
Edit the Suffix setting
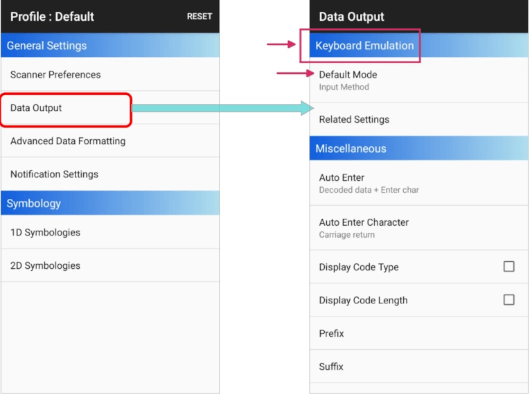[331, 367]
